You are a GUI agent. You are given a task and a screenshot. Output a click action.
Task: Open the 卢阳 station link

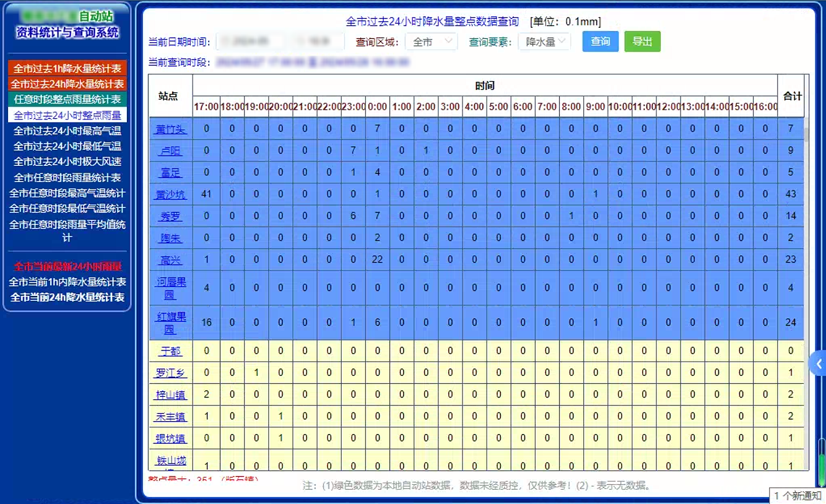click(170, 150)
